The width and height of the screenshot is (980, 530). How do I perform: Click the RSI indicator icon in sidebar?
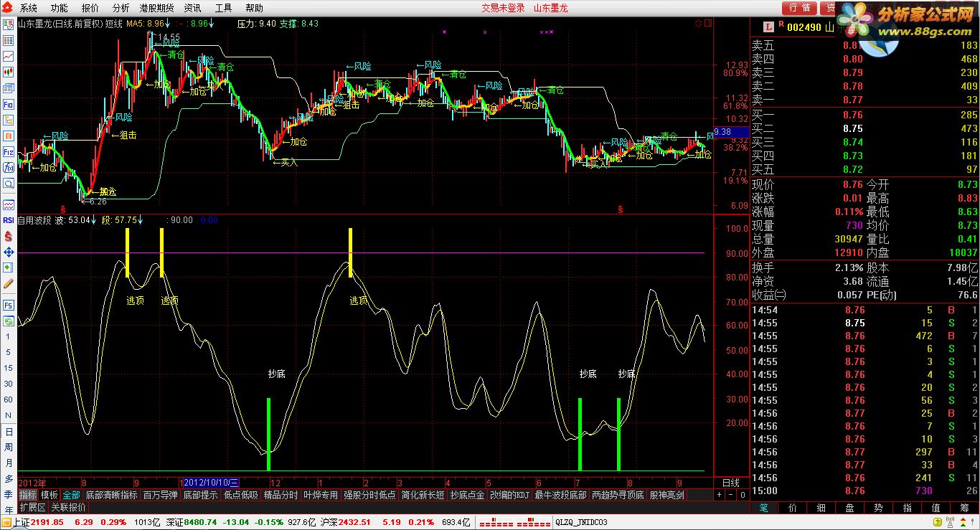click(9, 220)
